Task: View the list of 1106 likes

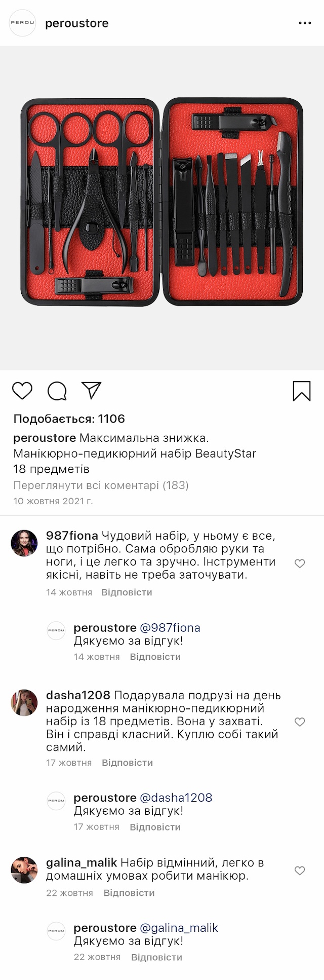Action: pyautogui.click(x=69, y=419)
